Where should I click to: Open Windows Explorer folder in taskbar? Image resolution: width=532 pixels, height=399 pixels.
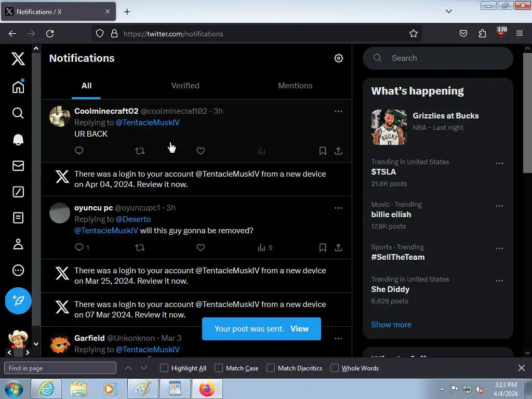tap(78, 389)
